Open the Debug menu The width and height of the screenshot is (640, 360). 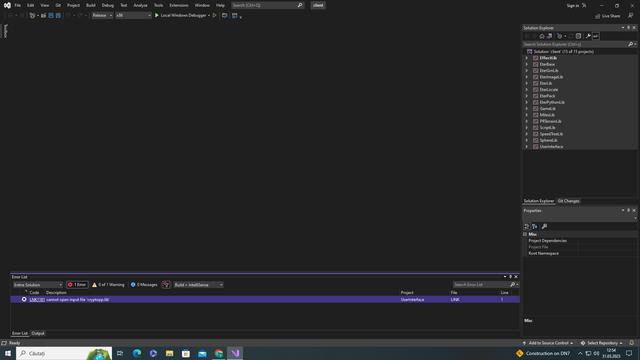tap(108, 5)
